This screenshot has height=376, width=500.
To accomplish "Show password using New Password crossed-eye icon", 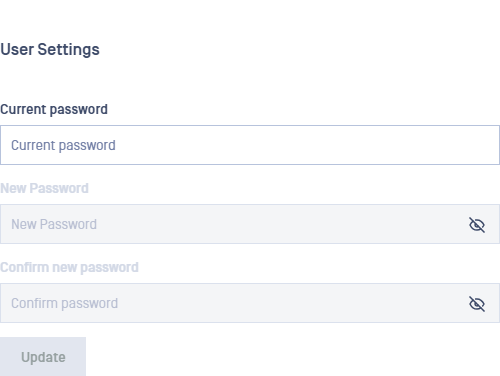I will [477, 225].
